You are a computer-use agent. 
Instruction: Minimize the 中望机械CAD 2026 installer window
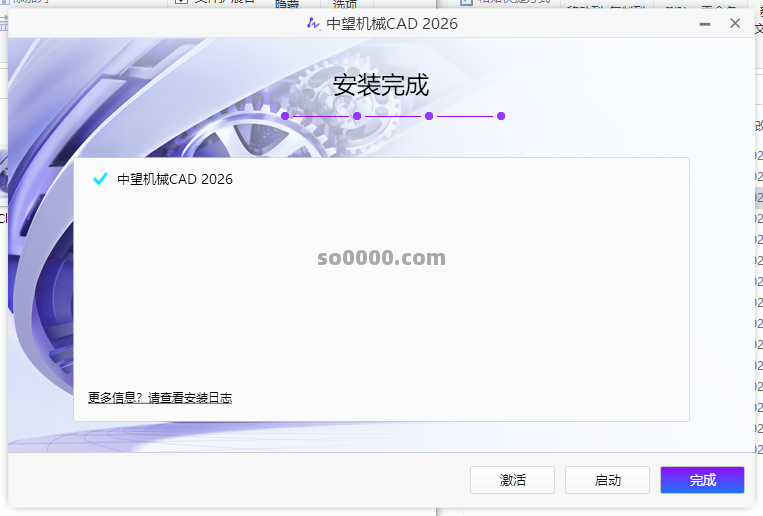705,23
